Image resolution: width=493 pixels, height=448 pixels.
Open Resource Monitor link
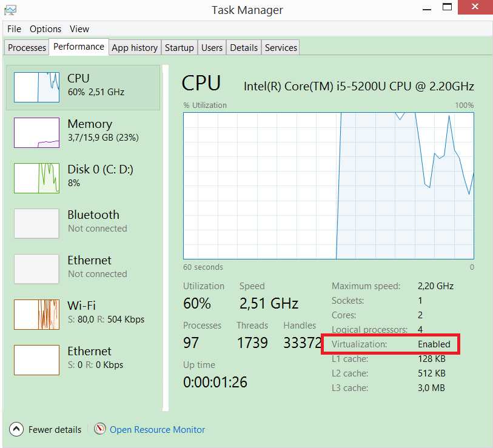pyautogui.click(x=157, y=429)
